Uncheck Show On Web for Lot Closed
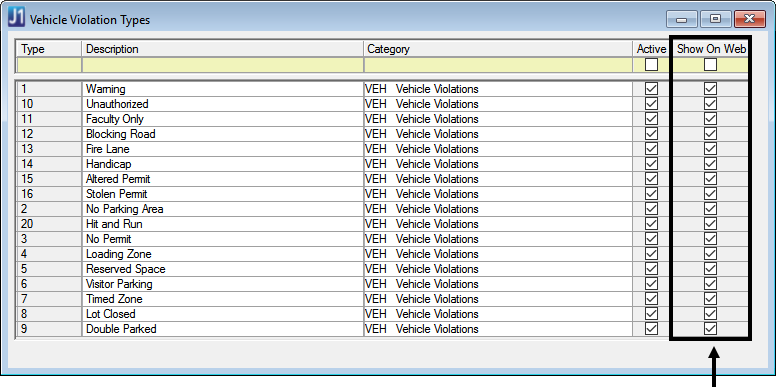This screenshot has height=388, width=776. click(x=711, y=314)
